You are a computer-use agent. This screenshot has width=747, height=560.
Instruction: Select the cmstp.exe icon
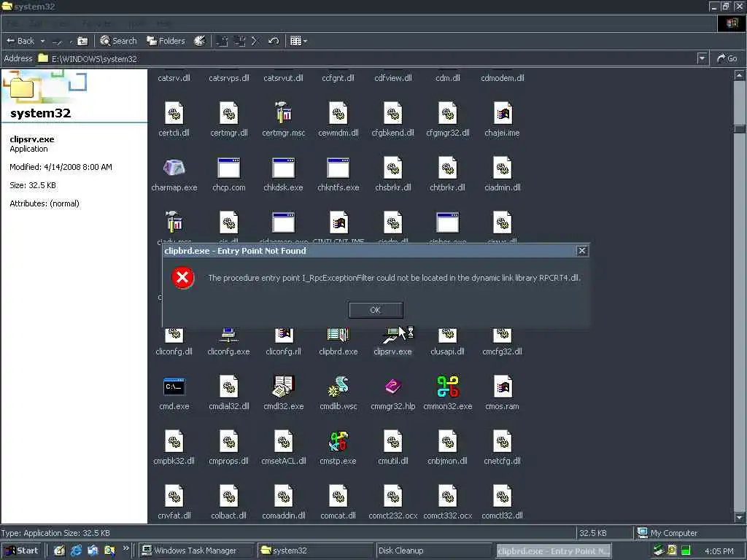338,441
